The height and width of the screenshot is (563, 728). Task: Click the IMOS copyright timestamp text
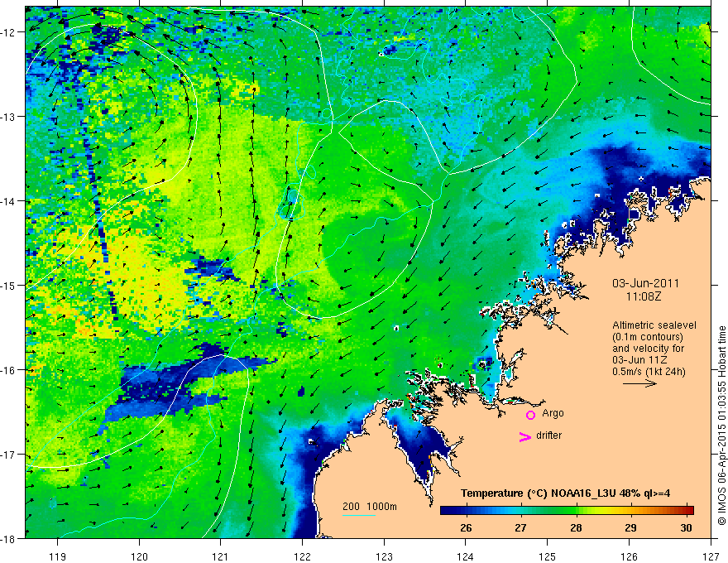721,426
